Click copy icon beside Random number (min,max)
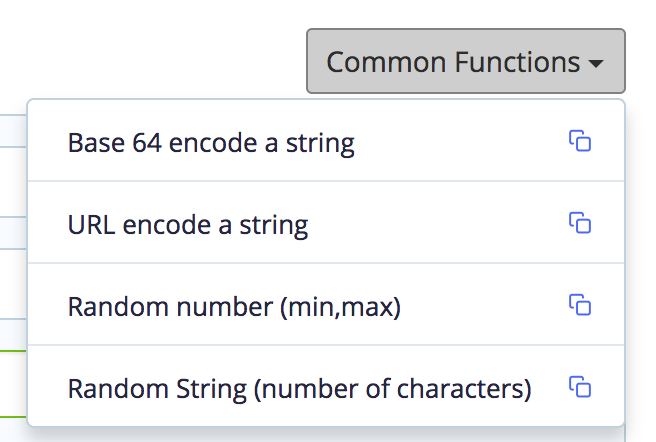 [x=580, y=305]
